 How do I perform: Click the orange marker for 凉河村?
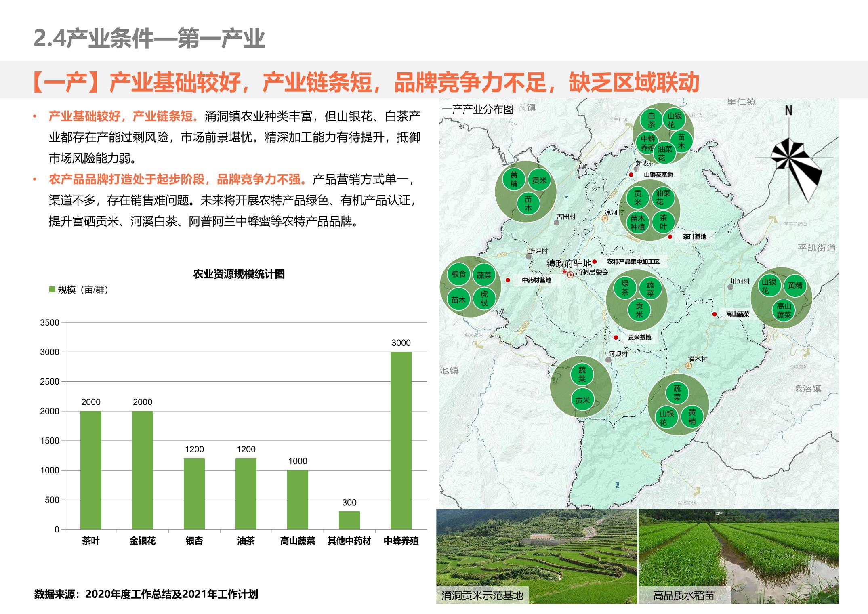point(605,218)
